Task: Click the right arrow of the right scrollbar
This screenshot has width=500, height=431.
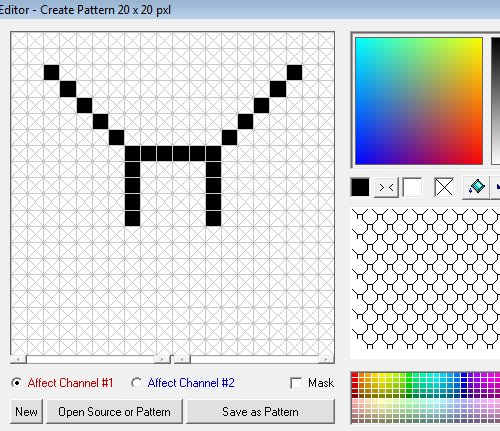Action: tap(326, 359)
